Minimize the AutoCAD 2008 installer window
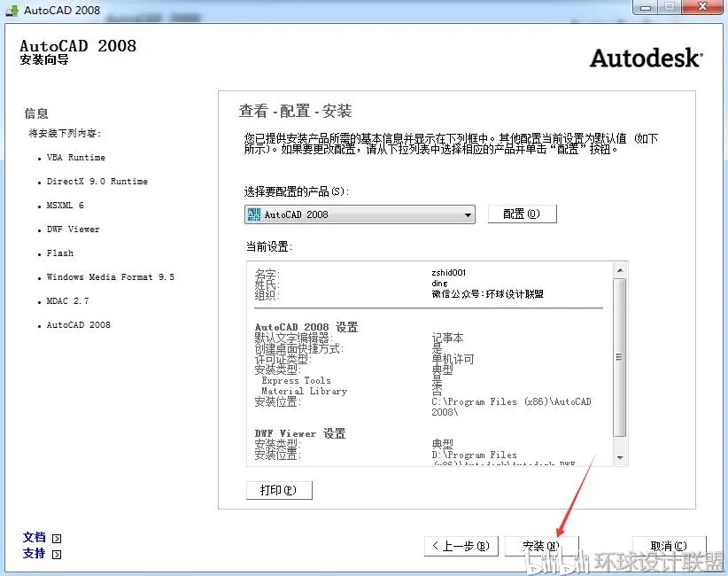This screenshot has width=728, height=576. (646, 7)
